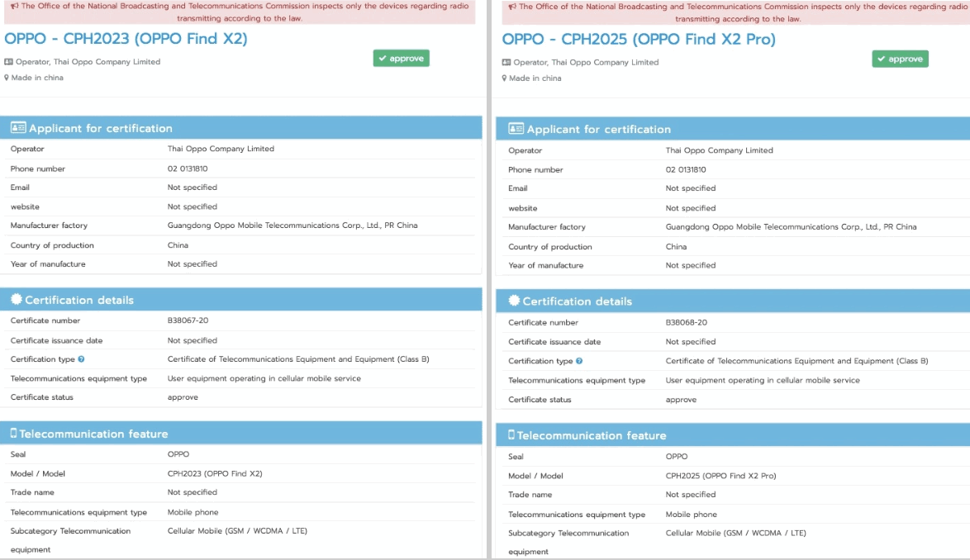This screenshot has width=970, height=560.
Task: Click left Certificate issuance date label
Action: [x=56, y=340]
